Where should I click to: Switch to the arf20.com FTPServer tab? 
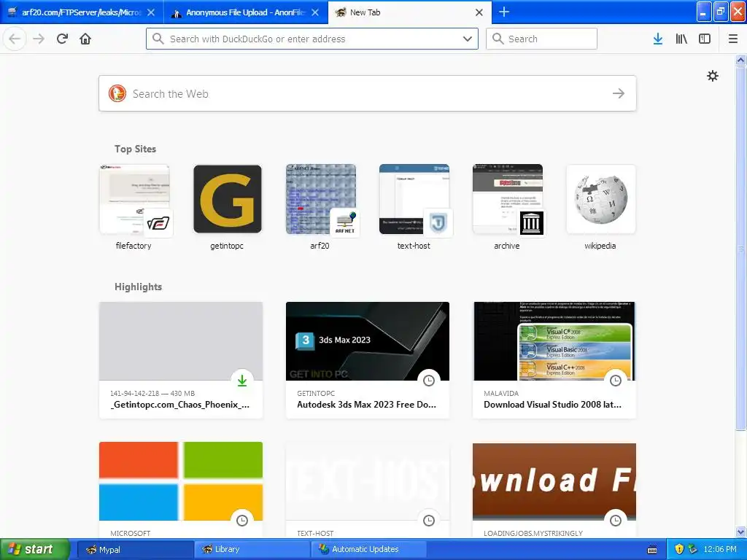82,12
